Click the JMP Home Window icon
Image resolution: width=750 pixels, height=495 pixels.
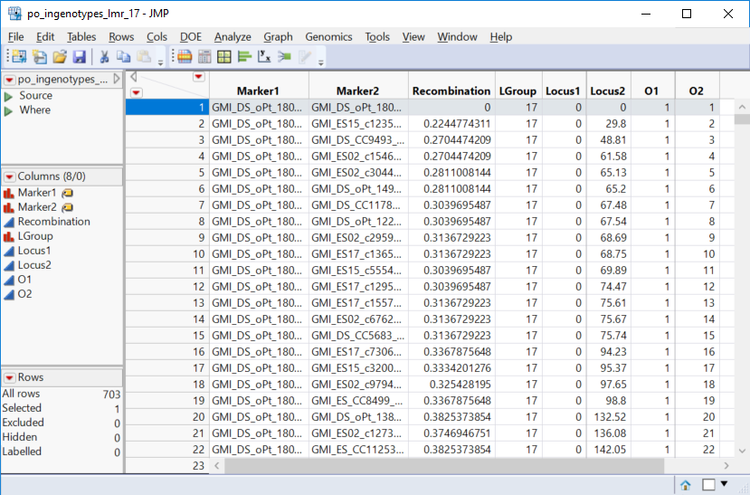coord(687,485)
